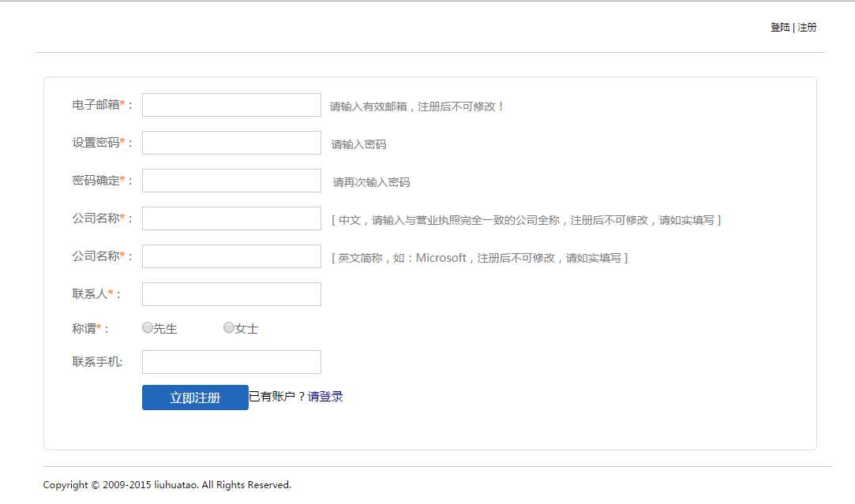Click the 密码确定 label

coord(102,181)
